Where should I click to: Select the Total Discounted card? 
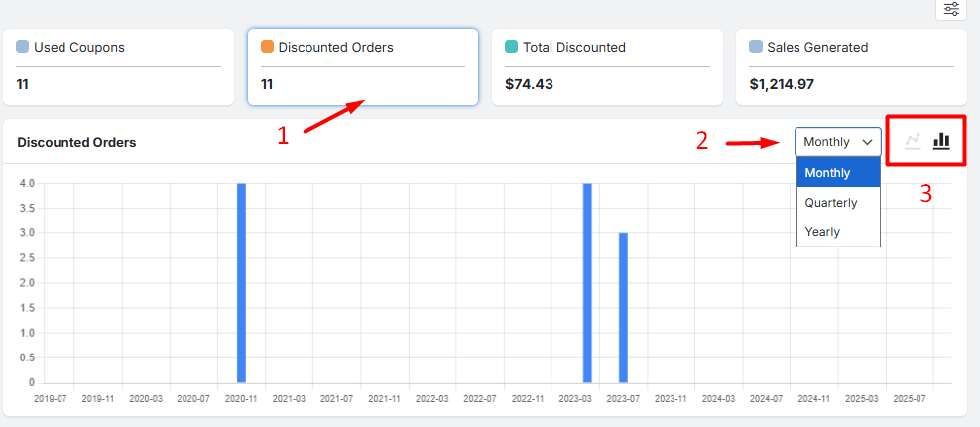pyautogui.click(x=607, y=67)
